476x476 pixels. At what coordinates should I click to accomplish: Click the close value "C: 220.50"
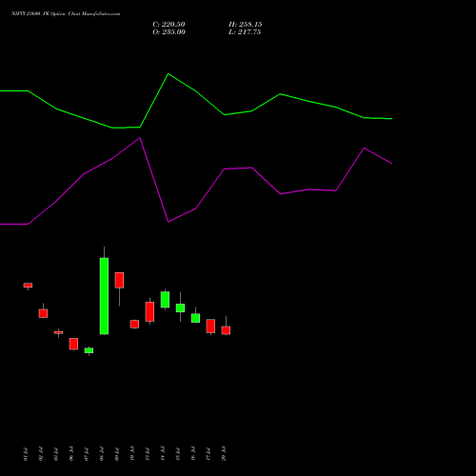point(169,25)
